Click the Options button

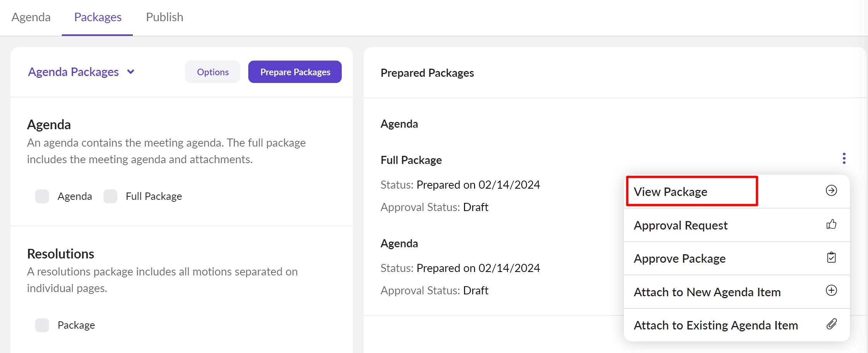[212, 72]
